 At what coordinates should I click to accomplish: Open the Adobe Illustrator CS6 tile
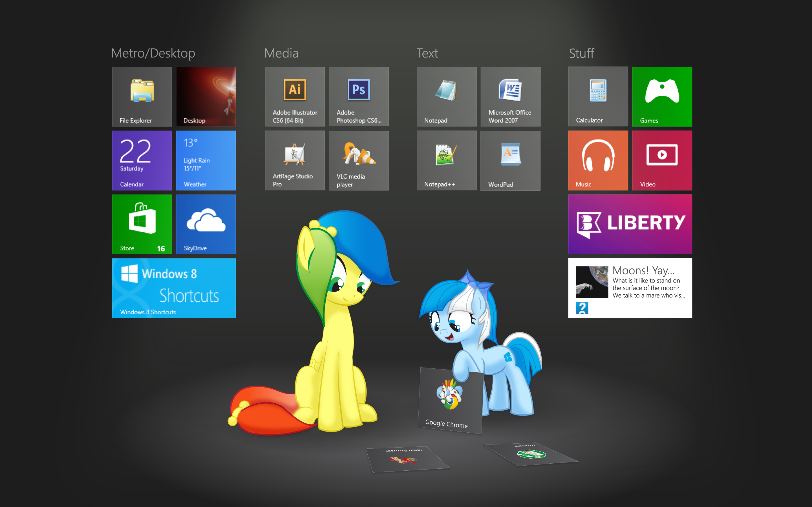(295, 97)
